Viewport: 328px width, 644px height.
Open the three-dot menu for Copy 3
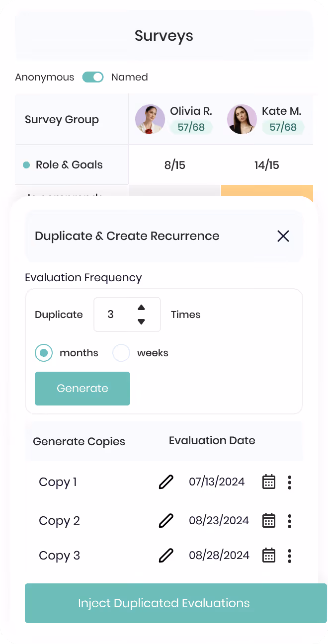[290, 556]
